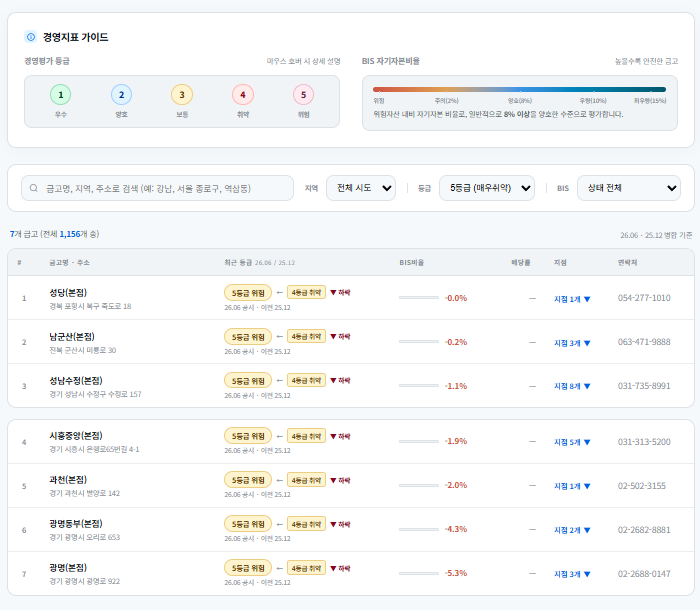Click 5등급 위험 badge for 광명(본점)
Image resolution: width=700 pixels, height=610 pixels.
point(248,568)
